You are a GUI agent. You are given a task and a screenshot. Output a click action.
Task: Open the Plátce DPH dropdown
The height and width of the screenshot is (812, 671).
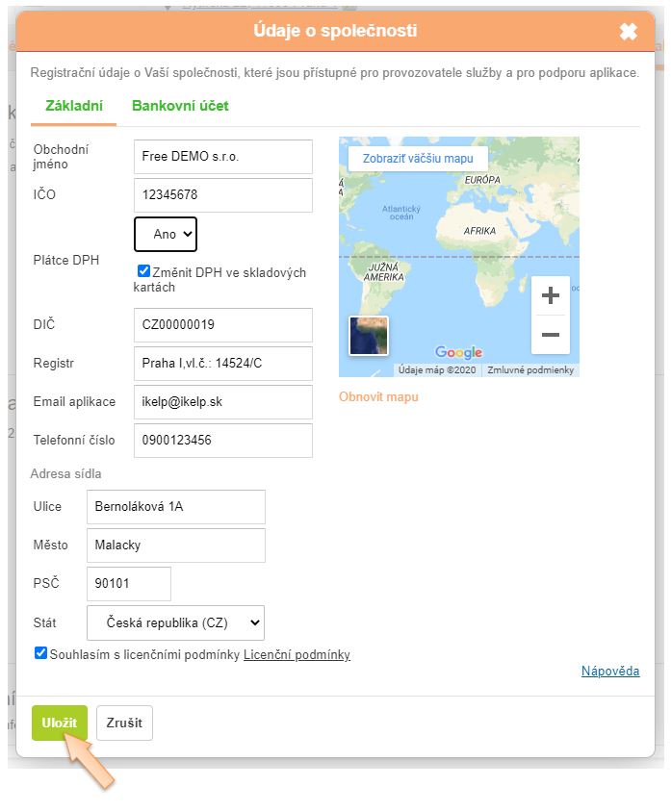point(166,234)
